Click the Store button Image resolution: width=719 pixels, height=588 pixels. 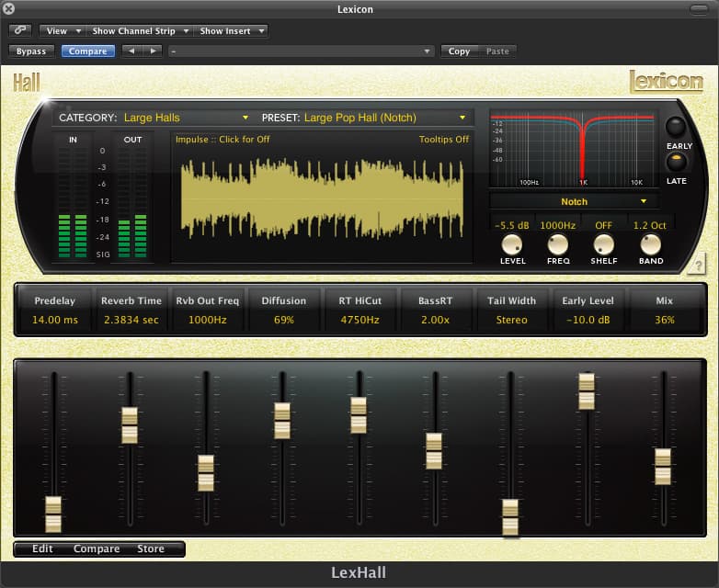click(151, 548)
